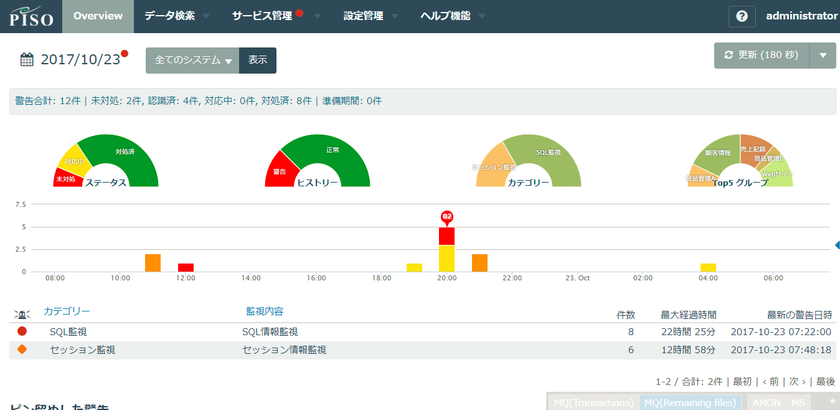Image resolution: width=840 pixels, height=410 pixels.
Task: Click the calendar icon beside the date
Action: [x=27, y=60]
